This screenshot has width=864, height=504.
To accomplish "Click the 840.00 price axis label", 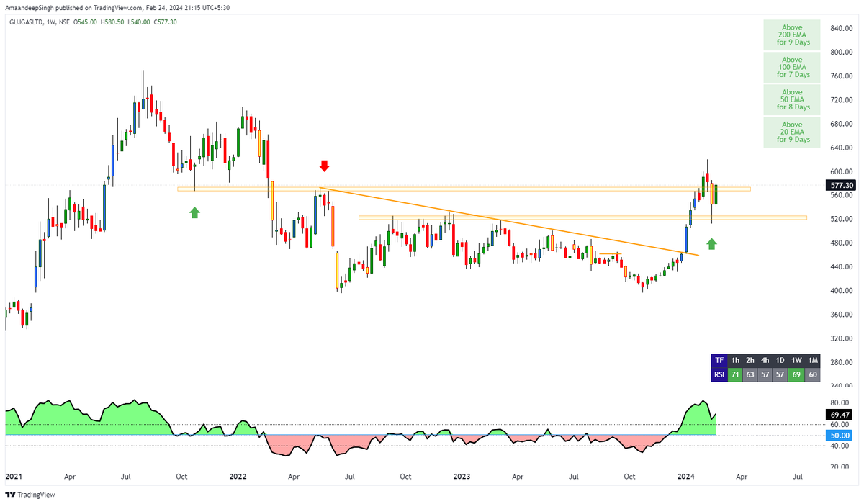I will point(841,28).
